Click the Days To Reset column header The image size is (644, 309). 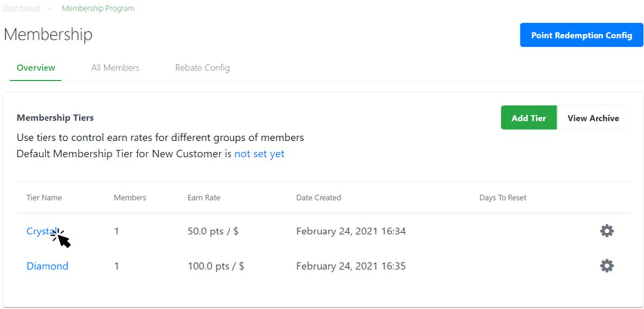pos(503,198)
